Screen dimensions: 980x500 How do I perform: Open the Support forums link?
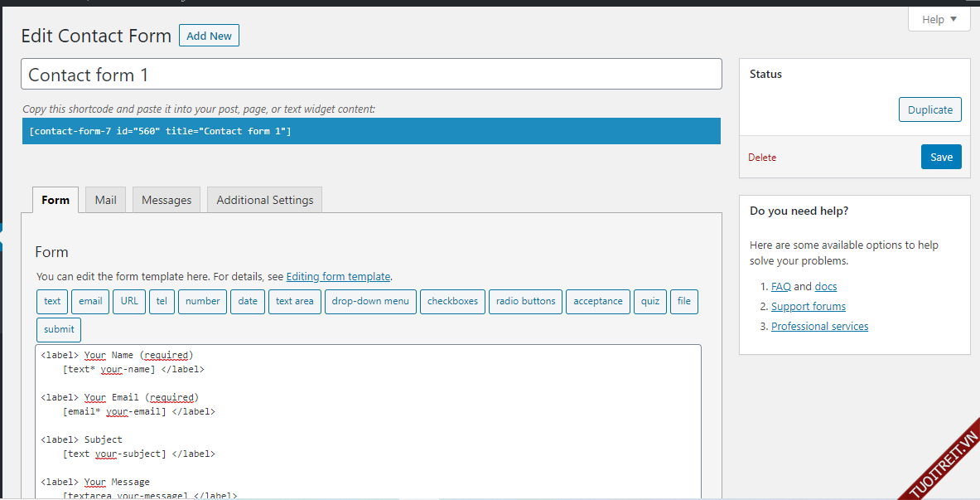(808, 307)
